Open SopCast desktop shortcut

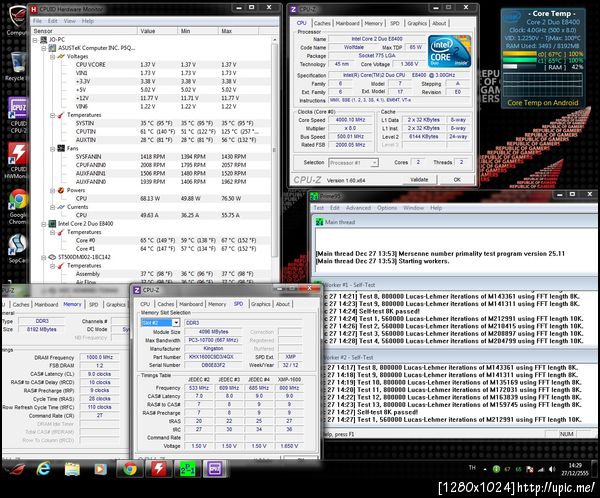tap(18, 249)
